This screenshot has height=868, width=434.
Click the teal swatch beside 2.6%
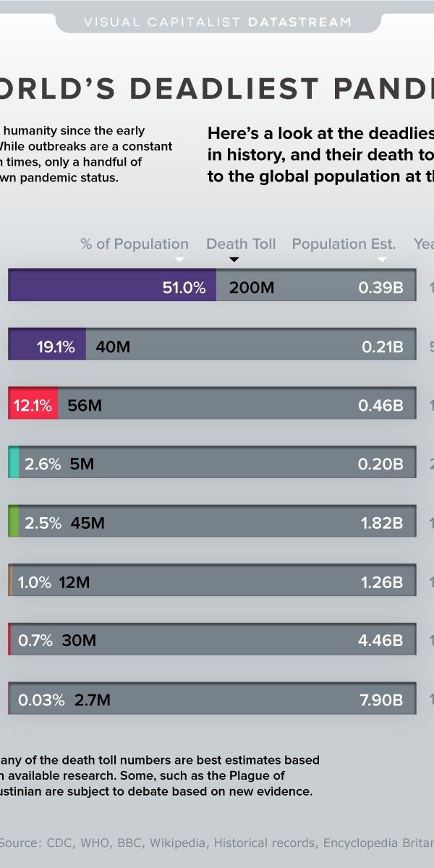(14, 462)
